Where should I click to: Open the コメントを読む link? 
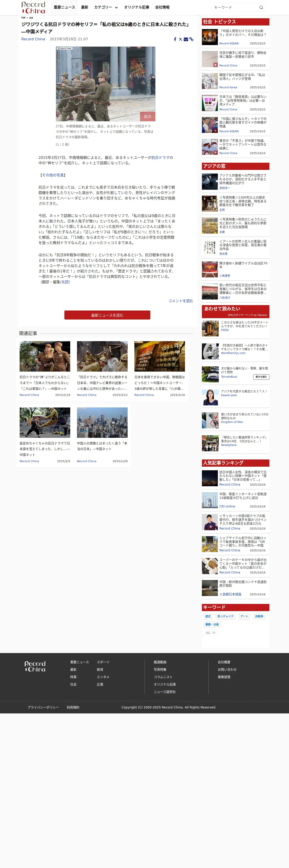tap(181, 301)
